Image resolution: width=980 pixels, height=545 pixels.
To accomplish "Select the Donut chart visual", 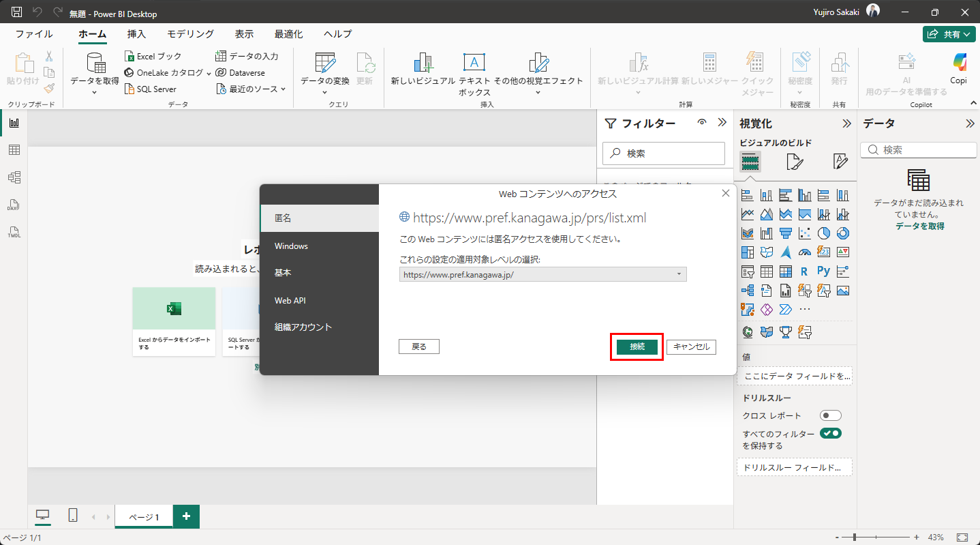I will 842,233.
